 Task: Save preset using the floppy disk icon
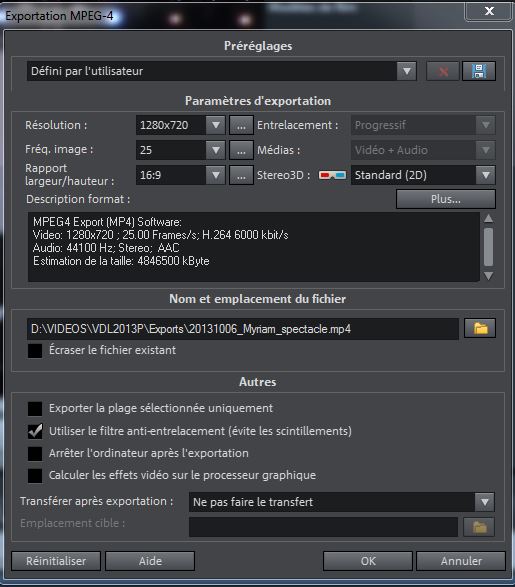479,71
